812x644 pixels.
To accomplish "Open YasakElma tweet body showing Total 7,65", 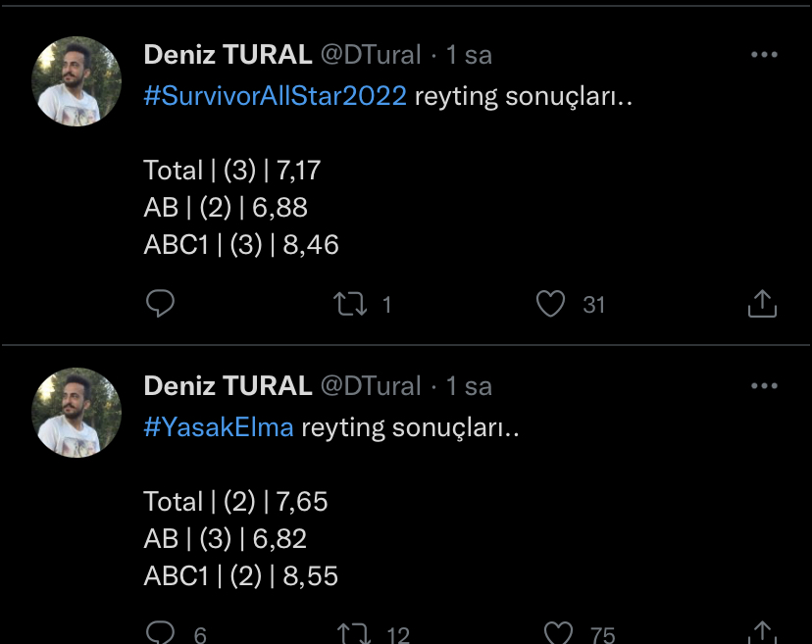I will [235, 502].
